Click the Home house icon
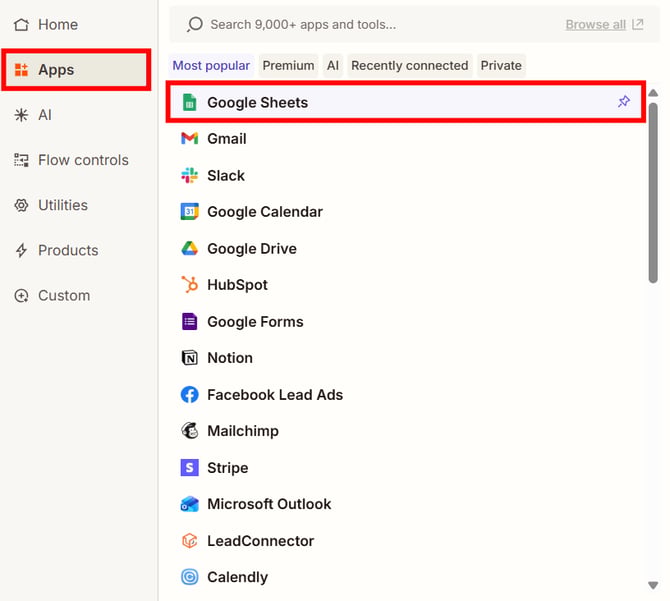The height and width of the screenshot is (601, 670). point(21,25)
